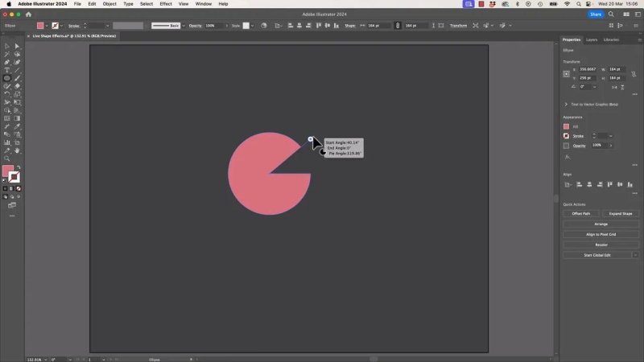This screenshot has width=644, height=362.
Task: Select the Curvature tool
Action: (17, 63)
